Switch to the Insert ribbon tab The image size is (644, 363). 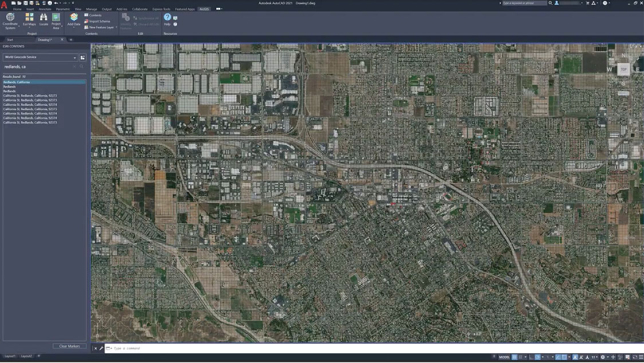(30, 9)
